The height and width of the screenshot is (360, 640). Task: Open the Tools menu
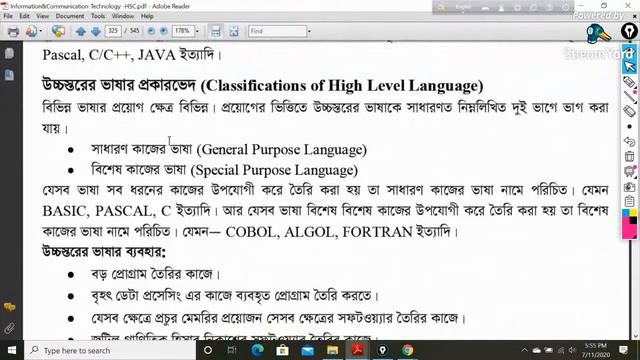98,16
